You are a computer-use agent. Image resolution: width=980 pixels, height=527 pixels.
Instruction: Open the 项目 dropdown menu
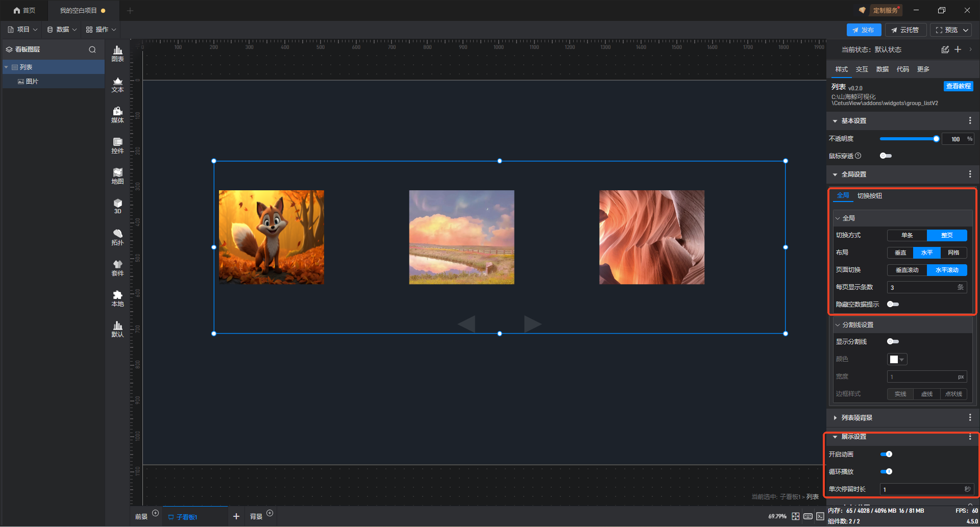pyautogui.click(x=22, y=30)
